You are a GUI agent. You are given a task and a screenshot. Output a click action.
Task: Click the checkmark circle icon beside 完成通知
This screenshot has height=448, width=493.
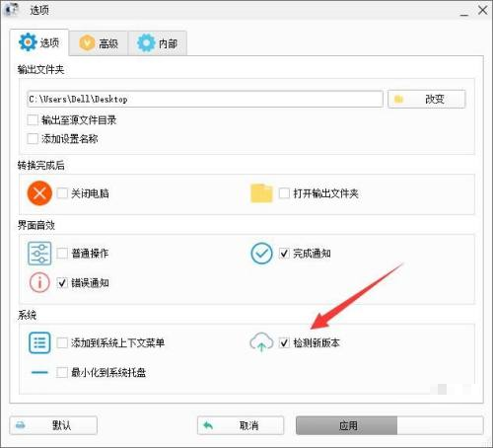[x=261, y=254]
